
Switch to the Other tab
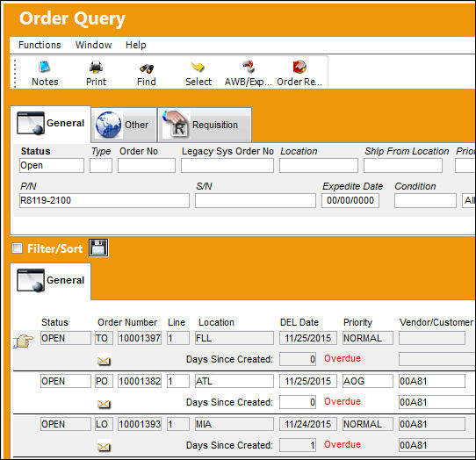tap(124, 125)
